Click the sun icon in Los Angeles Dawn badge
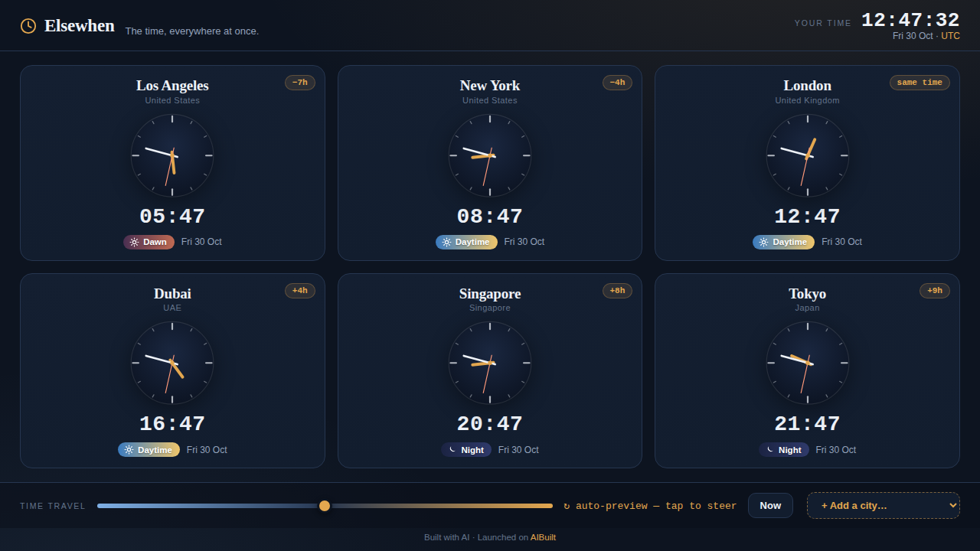Screen dimensions: 980x551 pyautogui.click(x=134, y=242)
